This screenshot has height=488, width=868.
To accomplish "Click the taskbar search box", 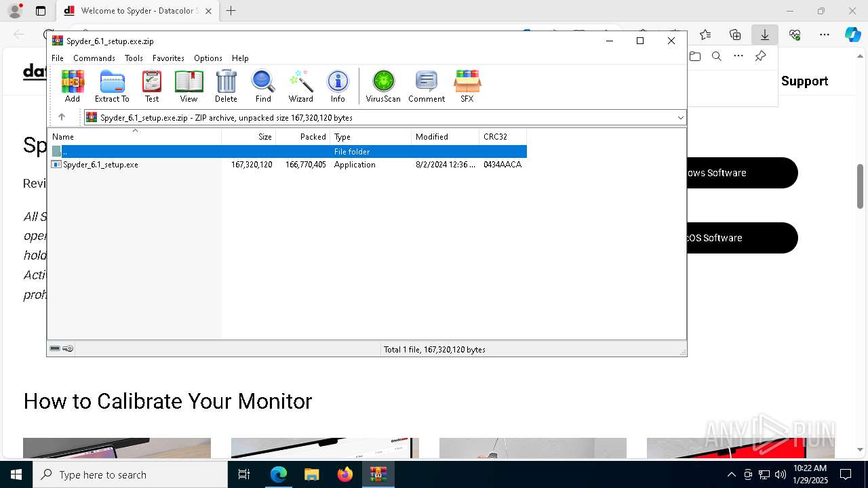I will [130, 474].
